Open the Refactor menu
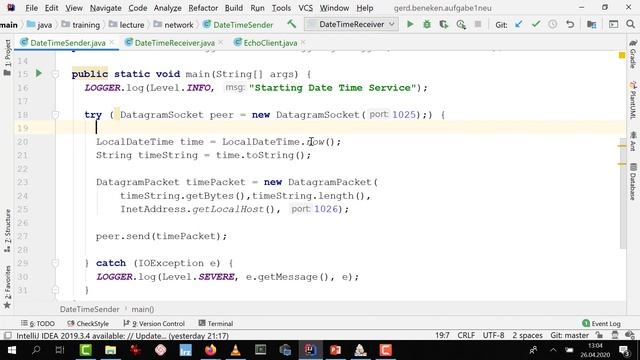640x360 pixels. coord(203,8)
